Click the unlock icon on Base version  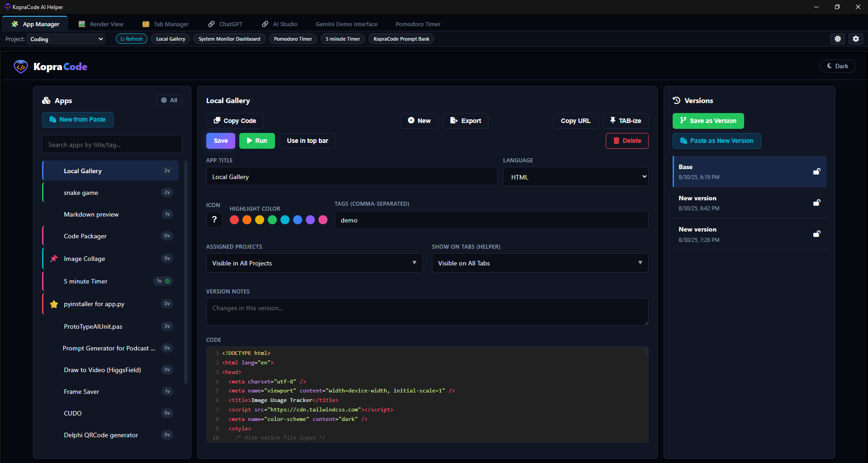click(816, 171)
